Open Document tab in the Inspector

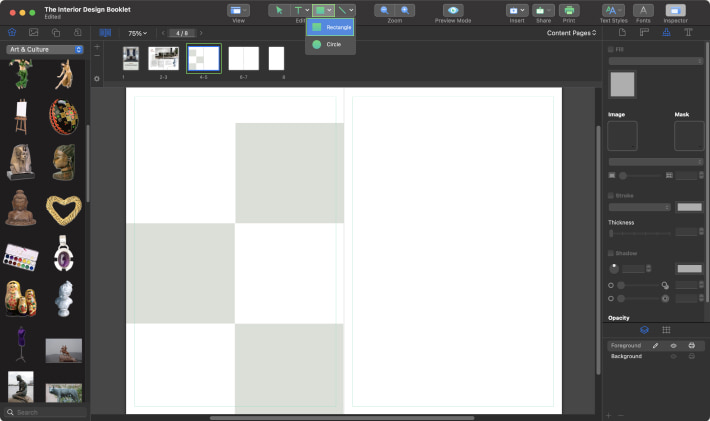[622, 32]
